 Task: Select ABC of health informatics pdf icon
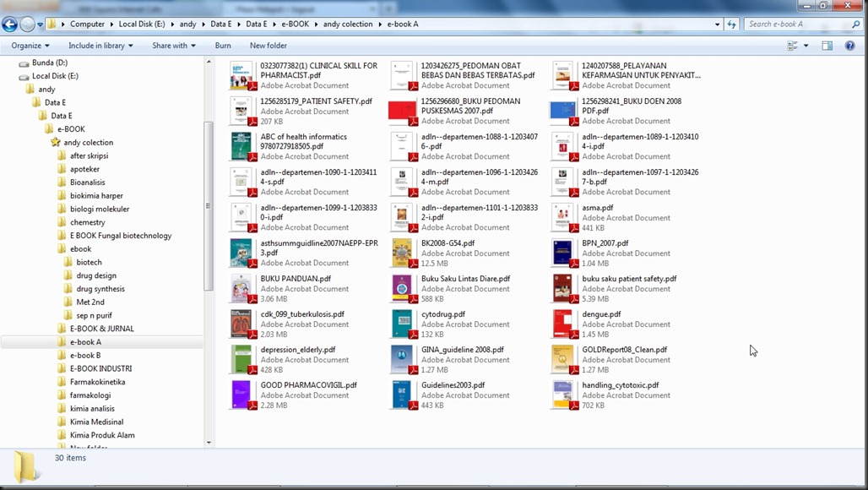click(242, 146)
